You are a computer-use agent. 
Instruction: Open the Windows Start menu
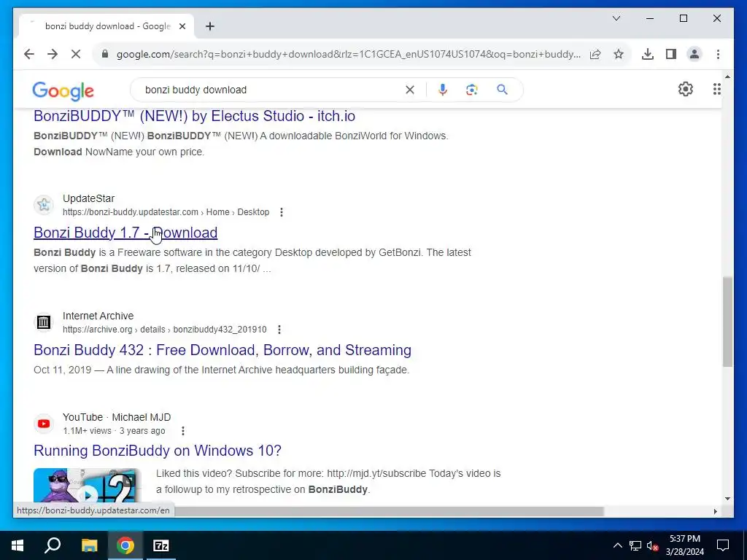point(18,545)
